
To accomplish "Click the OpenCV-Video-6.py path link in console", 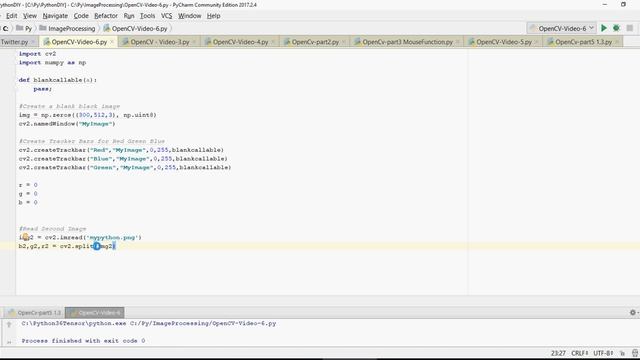I will [203, 323].
